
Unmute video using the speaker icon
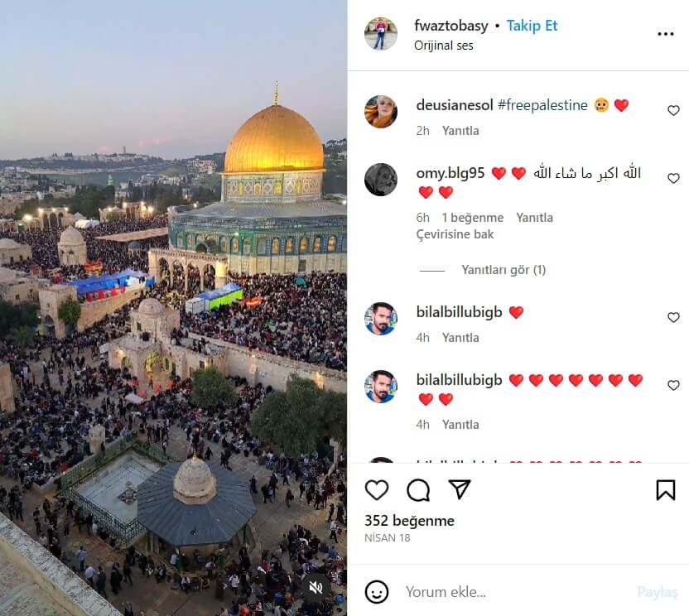[316, 587]
